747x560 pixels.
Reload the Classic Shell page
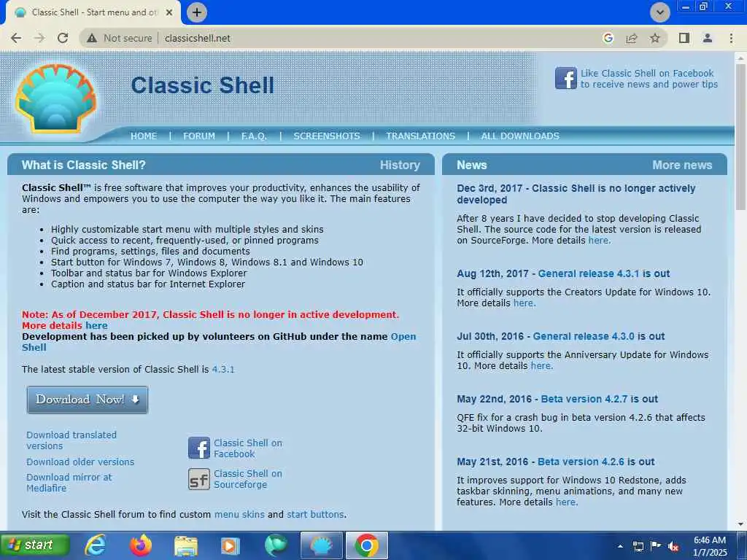pos(63,38)
